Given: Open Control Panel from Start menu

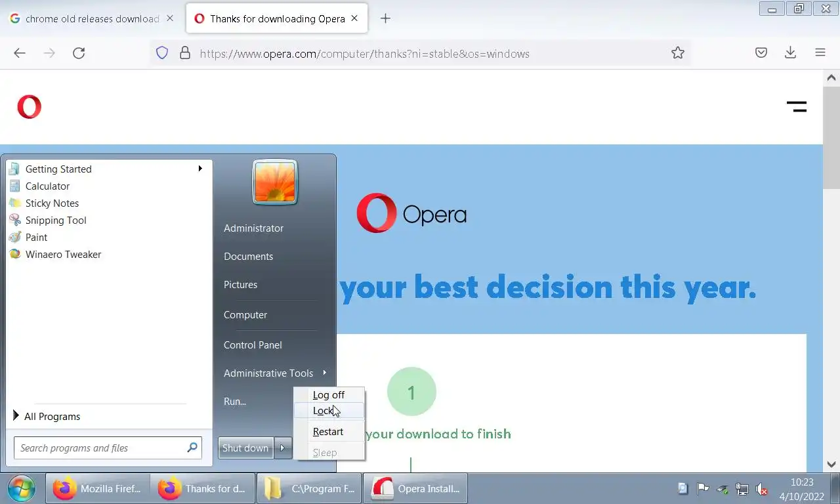Looking at the screenshot, I should tap(253, 345).
